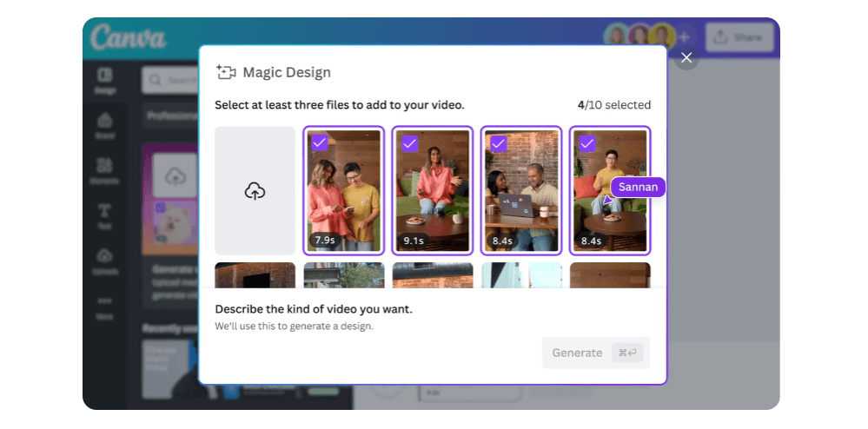868x429 pixels.
Task: Click the Canva logo
Action: 128,38
